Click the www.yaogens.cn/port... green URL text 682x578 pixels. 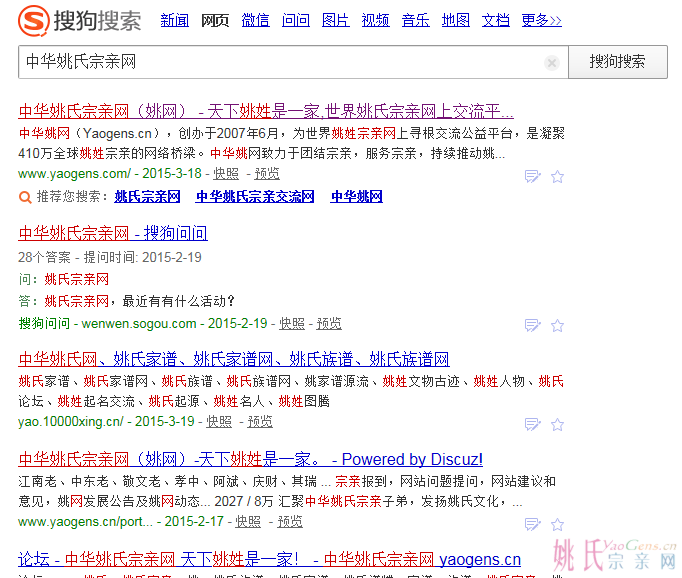[85, 521]
